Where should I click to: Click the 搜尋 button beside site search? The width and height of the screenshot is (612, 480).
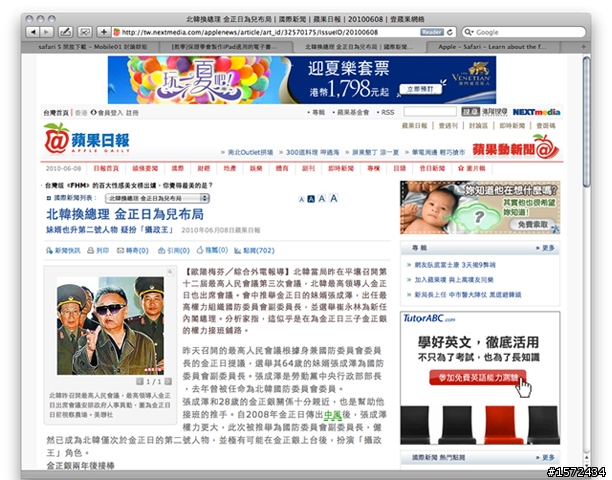(470, 112)
